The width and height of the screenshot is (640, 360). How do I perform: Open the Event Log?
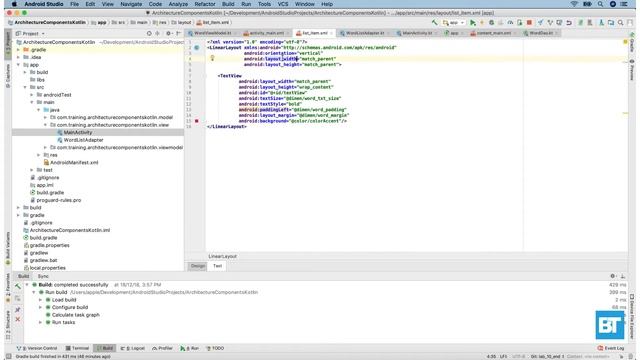click(611, 348)
